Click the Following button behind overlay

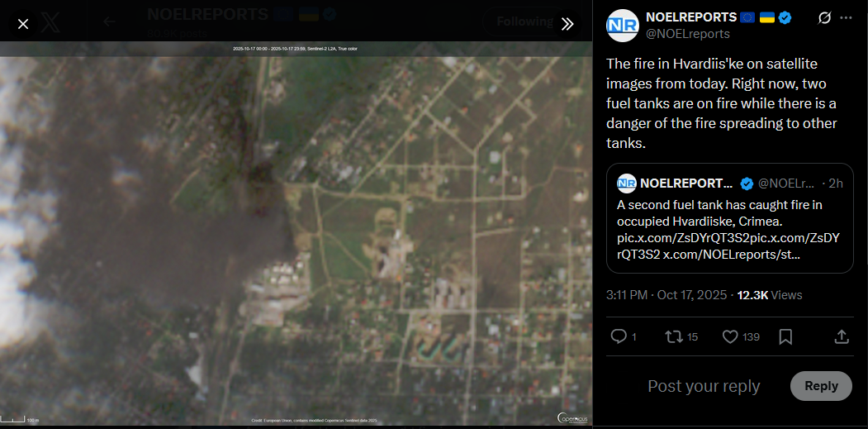tap(524, 21)
